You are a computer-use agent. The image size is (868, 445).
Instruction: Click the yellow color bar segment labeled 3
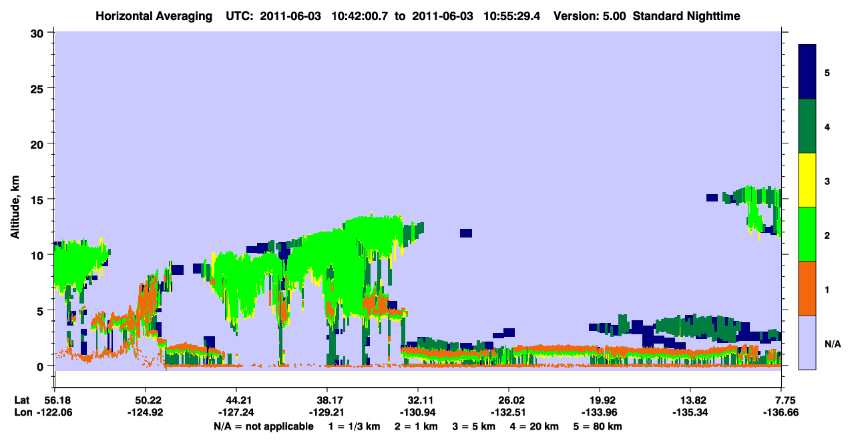807,180
